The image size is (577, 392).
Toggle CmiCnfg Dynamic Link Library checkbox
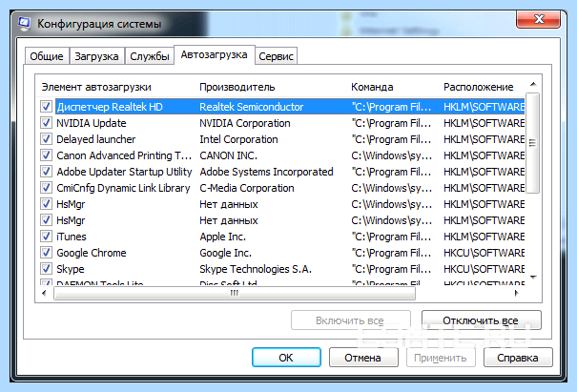(46, 188)
